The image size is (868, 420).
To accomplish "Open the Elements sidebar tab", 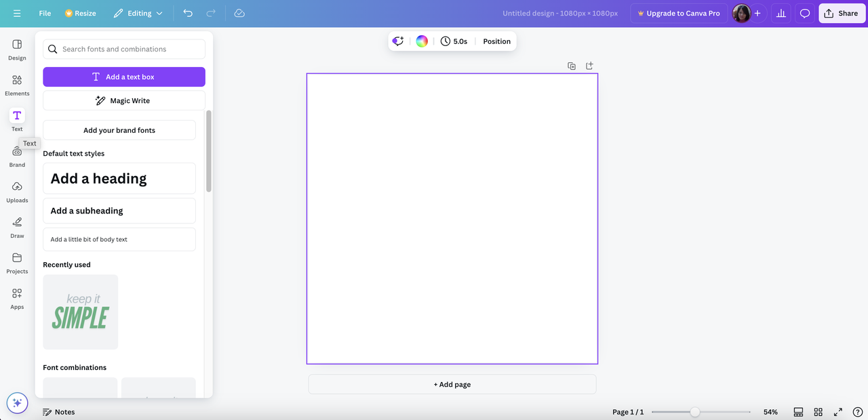I will pyautogui.click(x=17, y=85).
